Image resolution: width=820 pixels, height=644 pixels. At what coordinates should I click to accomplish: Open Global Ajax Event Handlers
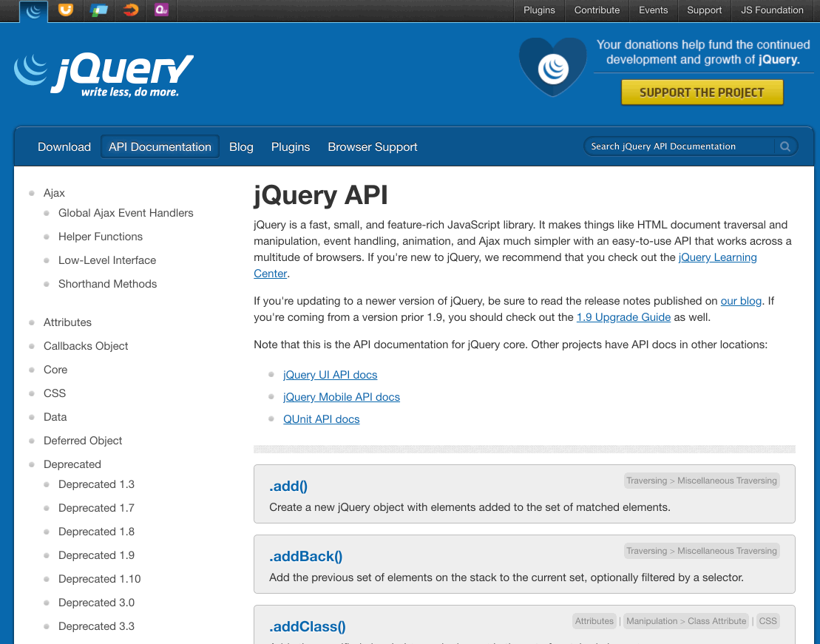pyautogui.click(x=126, y=213)
